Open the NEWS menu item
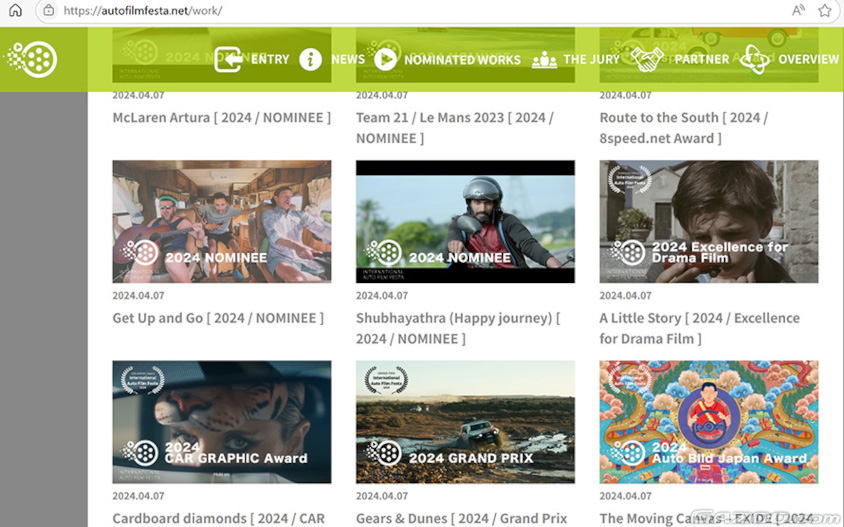The height and width of the screenshot is (527, 844). [x=348, y=60]
